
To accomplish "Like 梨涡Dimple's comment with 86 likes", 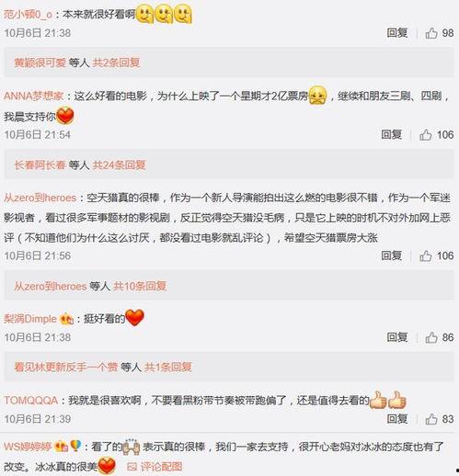I will [x=431, y=337].
